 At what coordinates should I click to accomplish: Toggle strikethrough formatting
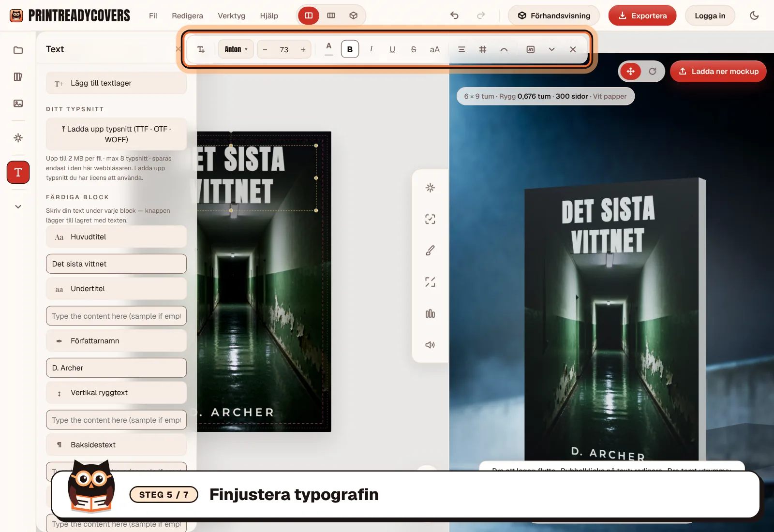tap(414, 49)
